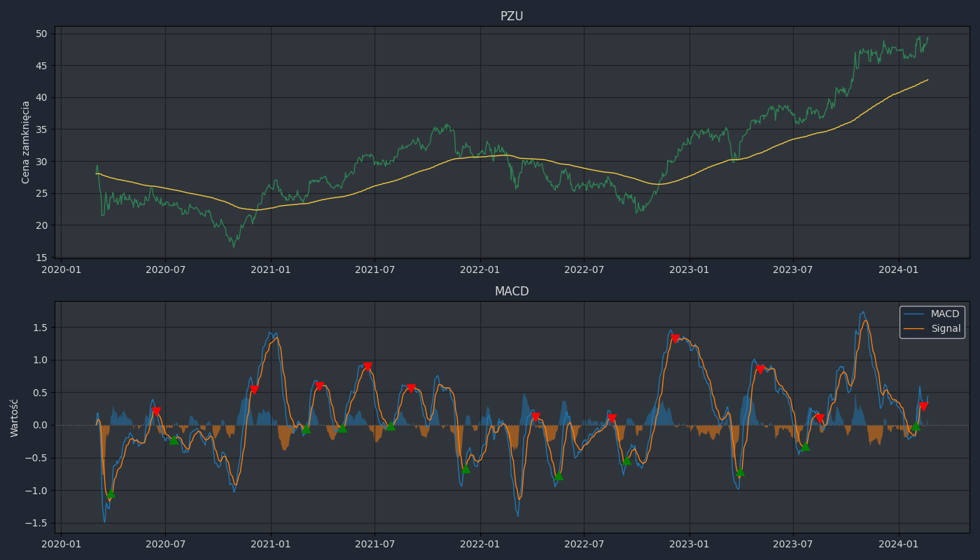This screenshot has width=980, height=560.
Task: Click 2021-07 date label under the MACD chart
Action: coord(374,544)
